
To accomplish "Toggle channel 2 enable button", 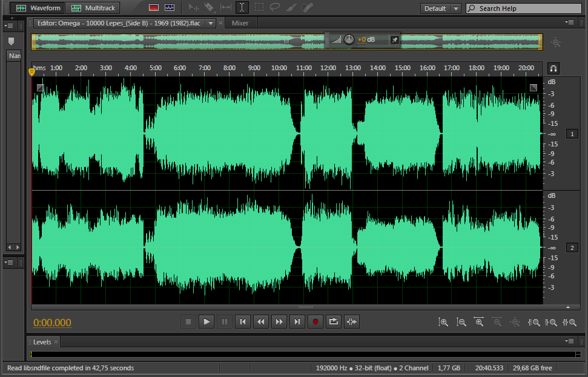I will click(x=572, y=248).
